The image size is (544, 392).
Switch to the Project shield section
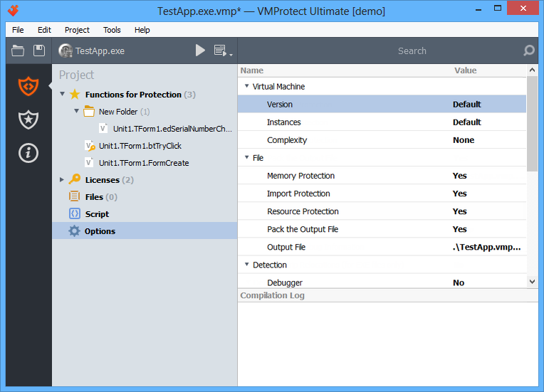28,86
